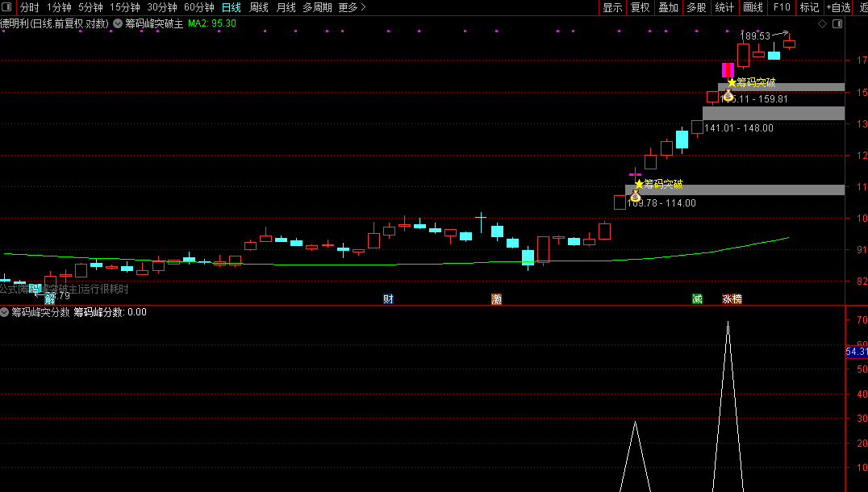
Task: Click the magenta candlestick below 筹码突破
Action: click(x=728, y=70)
